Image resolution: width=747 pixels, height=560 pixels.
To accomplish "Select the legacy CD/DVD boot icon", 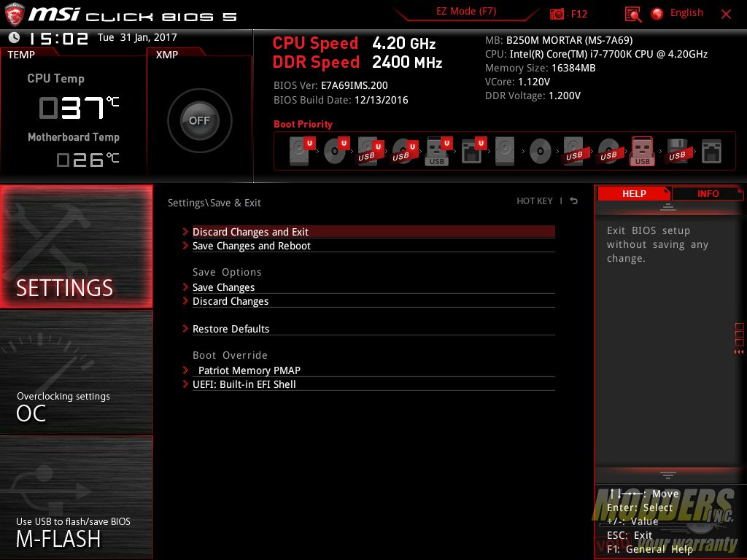I will (x=541, y=152).
